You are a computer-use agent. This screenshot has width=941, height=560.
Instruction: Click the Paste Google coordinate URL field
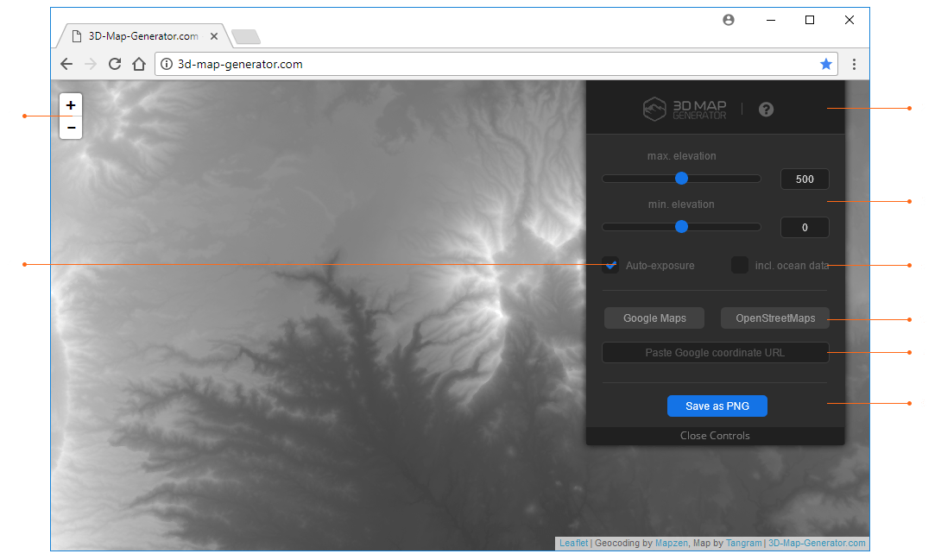point(715,352)
